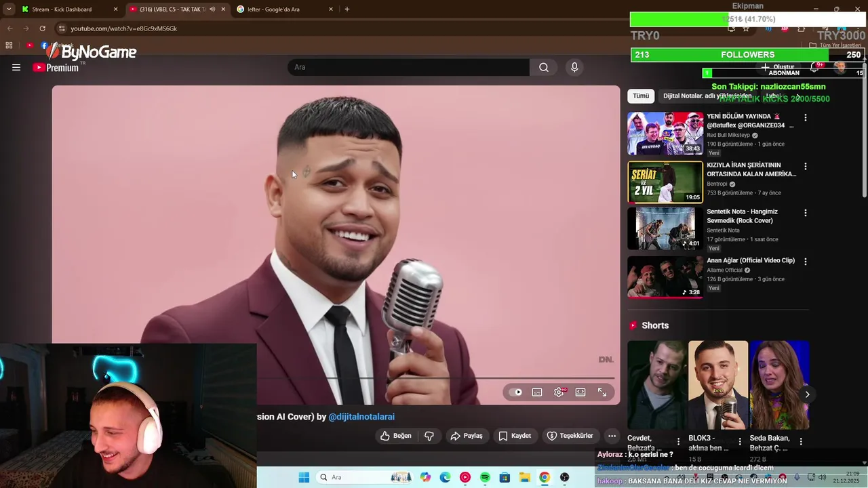Click the Paylaş share button

point(467,436)
